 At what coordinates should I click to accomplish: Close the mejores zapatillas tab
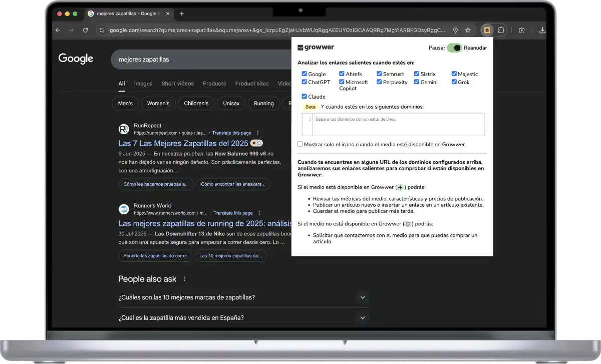tap(167, 14)
